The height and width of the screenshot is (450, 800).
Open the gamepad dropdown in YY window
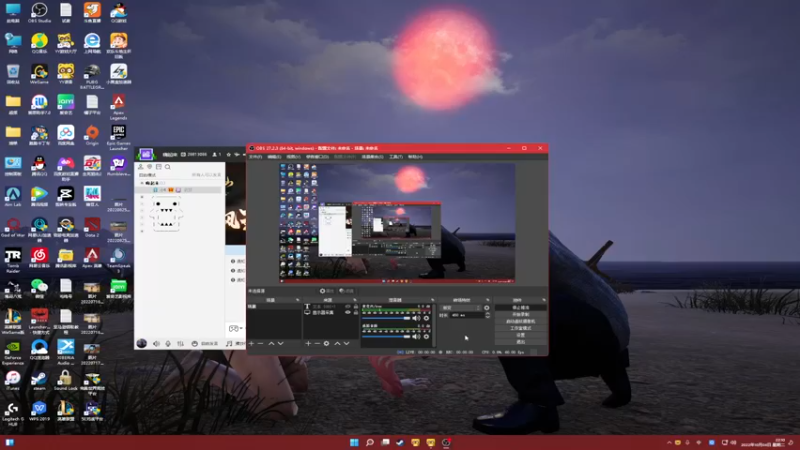[236, 328]
